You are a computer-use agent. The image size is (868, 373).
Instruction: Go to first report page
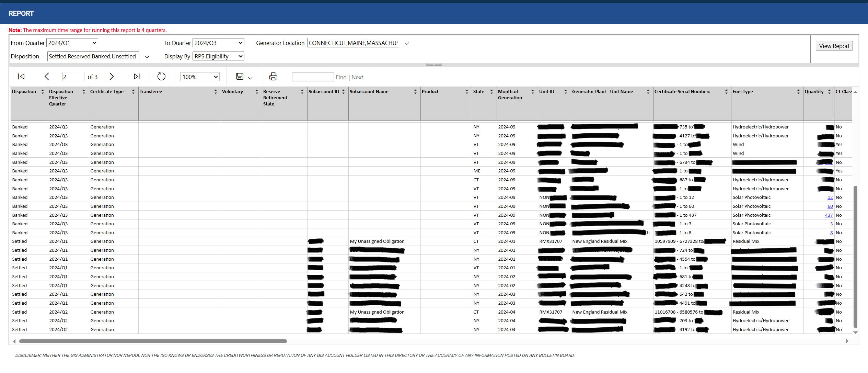tap(21, 77)
